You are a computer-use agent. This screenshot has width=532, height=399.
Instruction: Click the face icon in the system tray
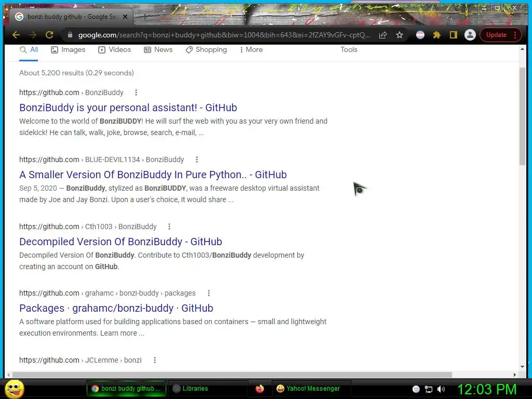tap(416, 389)
